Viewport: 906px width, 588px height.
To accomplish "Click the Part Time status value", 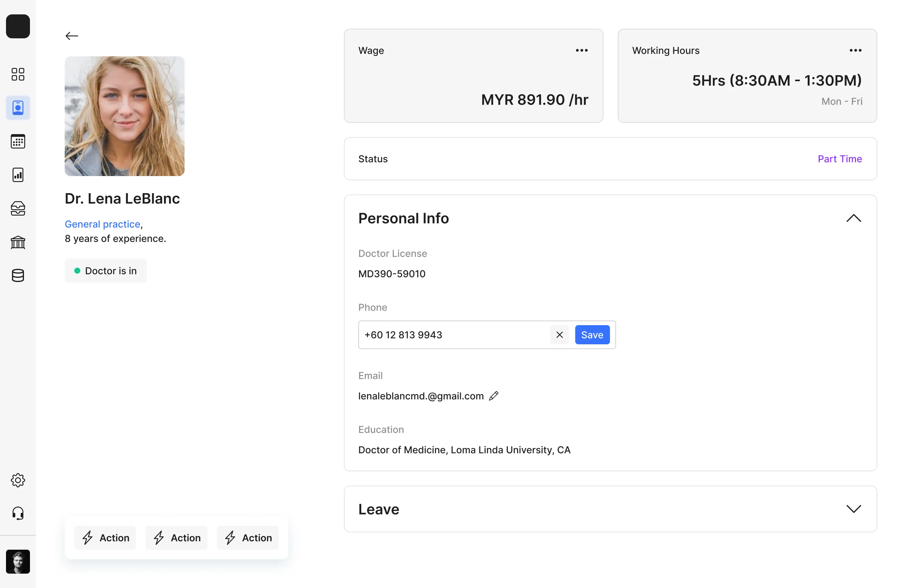I will click(840, 159).
